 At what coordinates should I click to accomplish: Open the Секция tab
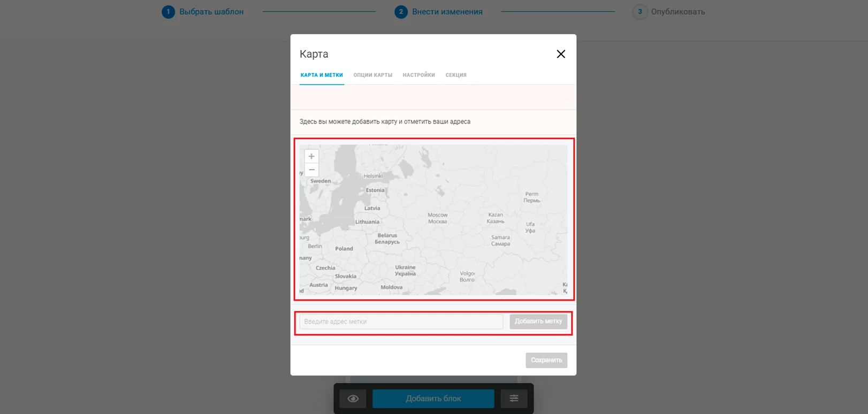[x=456, y=75]
